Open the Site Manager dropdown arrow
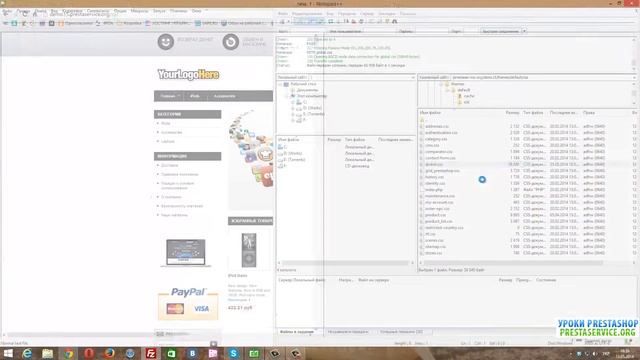 288,21
